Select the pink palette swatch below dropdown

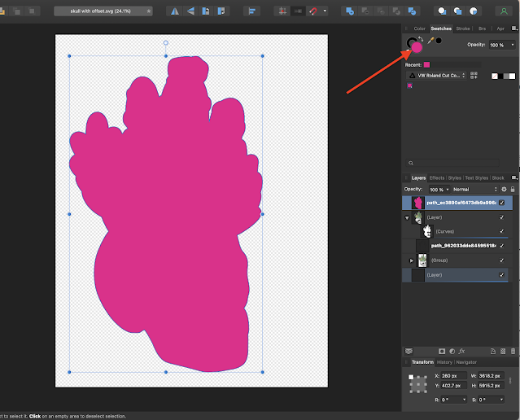409,85
